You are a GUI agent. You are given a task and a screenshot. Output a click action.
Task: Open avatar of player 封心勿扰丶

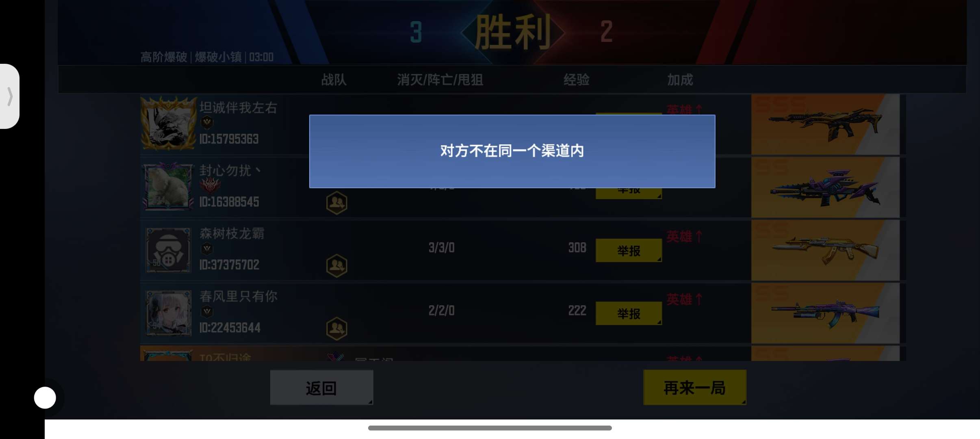click(168, 187)
